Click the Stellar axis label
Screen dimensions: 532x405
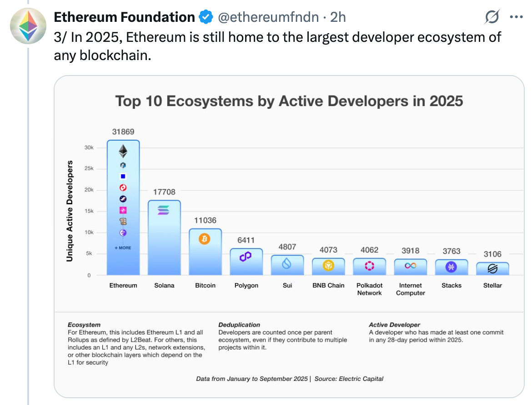pos(492,285)
